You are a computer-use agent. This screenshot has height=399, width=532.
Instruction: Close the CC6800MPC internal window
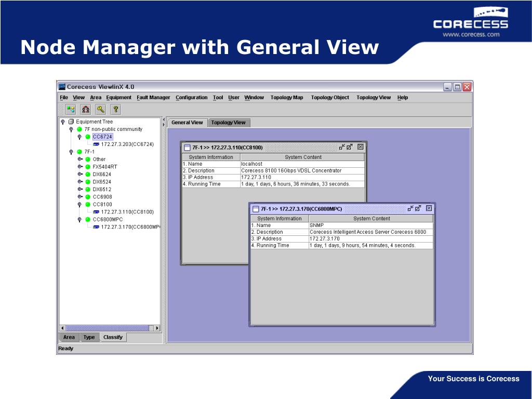coord(429,208)
